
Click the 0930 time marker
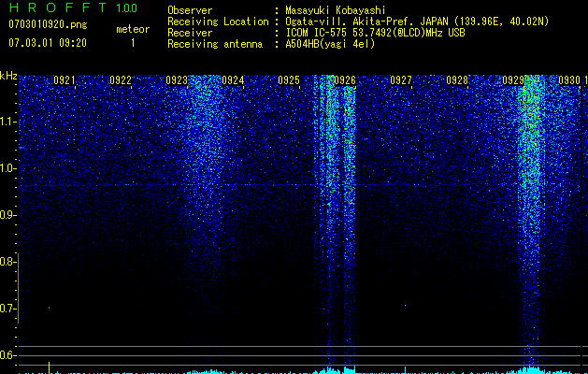point(569,80)
